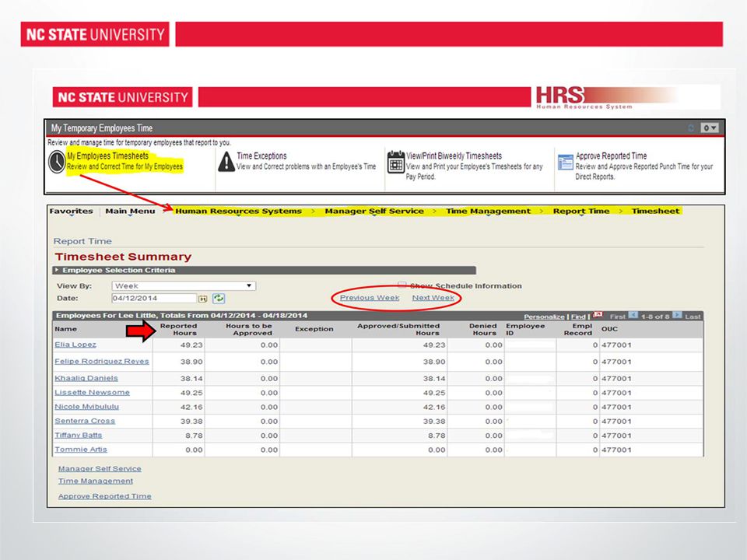Go to Next Week
The width and height of the screenshot is (747, 560).
[433, 298]
